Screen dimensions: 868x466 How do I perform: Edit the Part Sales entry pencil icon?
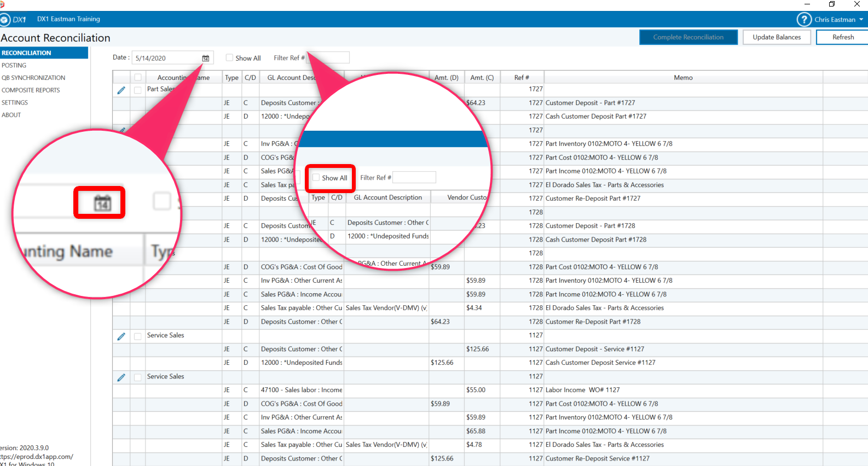tap(121, 90)
